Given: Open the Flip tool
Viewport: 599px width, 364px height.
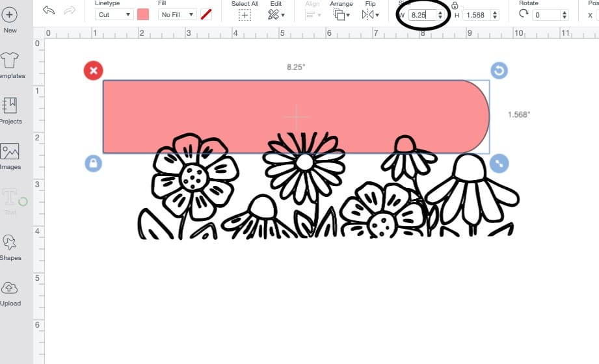Looking at the screenshot, I should tap(370, 15).
